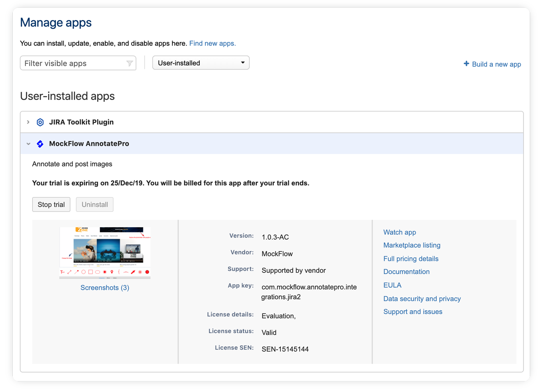Screen dimensions: 544x392
Task: Open the User-installed dropdown
Action: pos(201,63)
